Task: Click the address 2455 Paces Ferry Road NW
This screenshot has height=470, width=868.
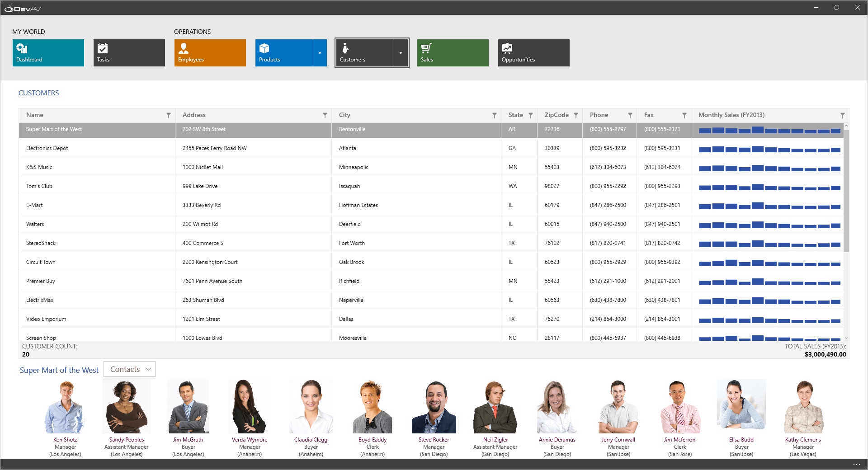Action: tap(215, 148)
